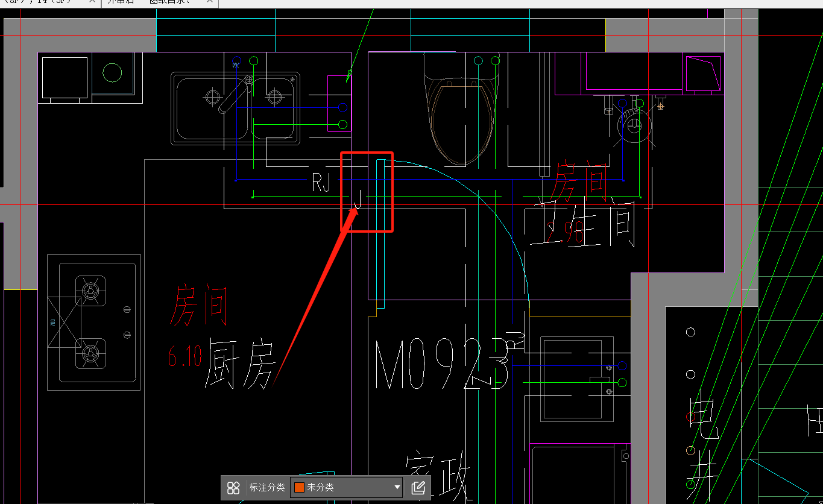This screenshot has height=504, width=823.
Task: Select the red 2.98 area value
Action: [566, 232]
